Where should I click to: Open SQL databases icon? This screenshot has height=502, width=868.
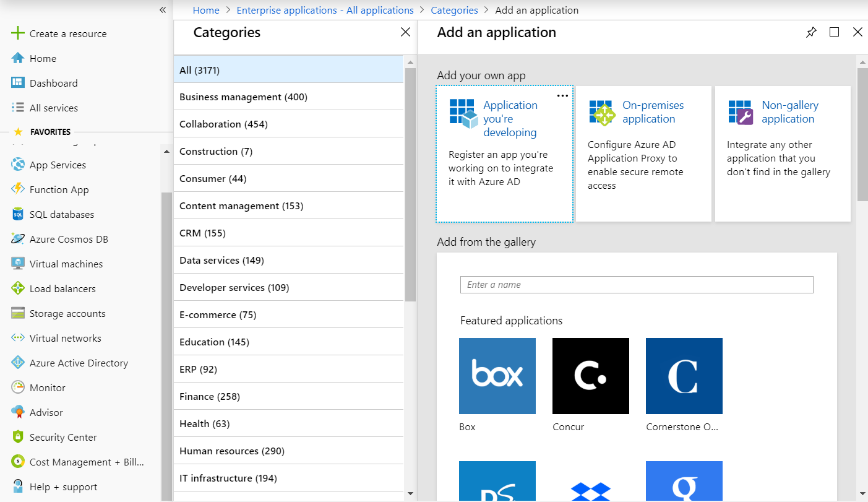18,214
